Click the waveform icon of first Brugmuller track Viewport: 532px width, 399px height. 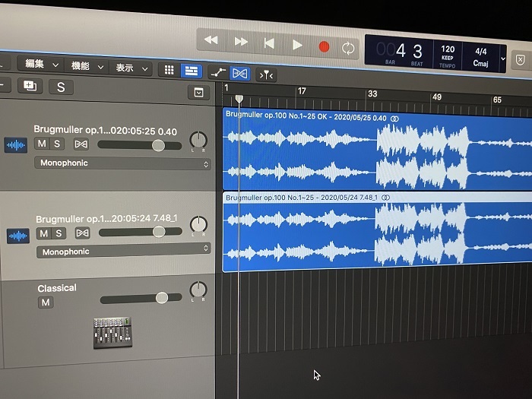pos(16,144)
